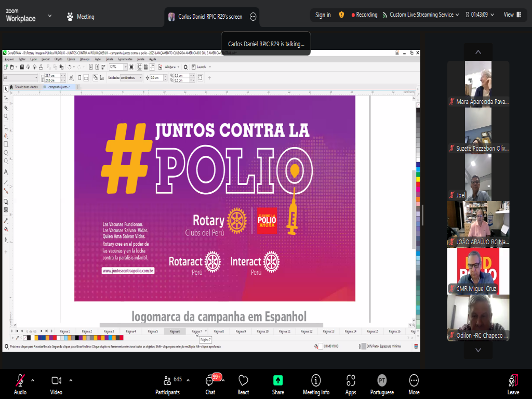Open the Participants panel
The image size is (532, 399).
pos(167,384)
